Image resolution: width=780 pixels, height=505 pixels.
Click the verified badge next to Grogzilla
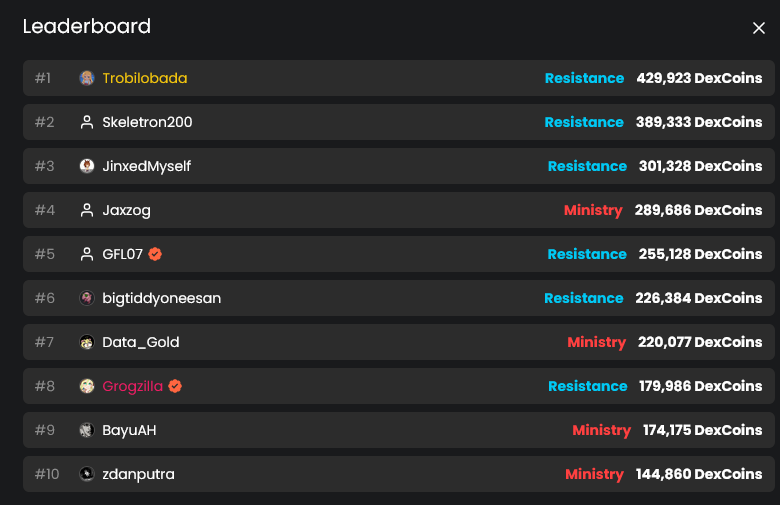pyautogui.click(x=175, y=386)
